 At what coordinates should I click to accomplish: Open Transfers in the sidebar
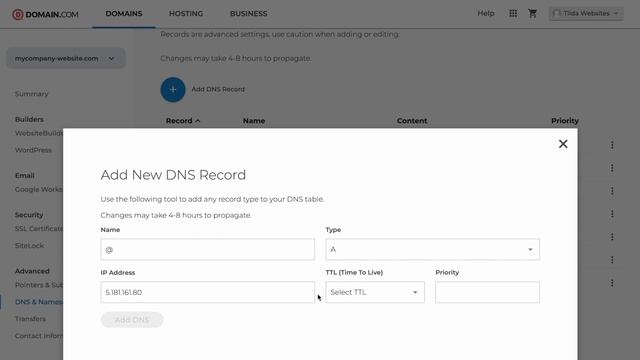30,319
